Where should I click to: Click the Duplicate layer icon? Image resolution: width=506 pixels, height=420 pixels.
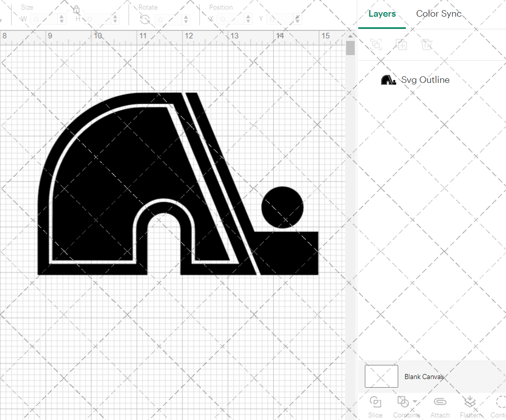pos(401,44)
